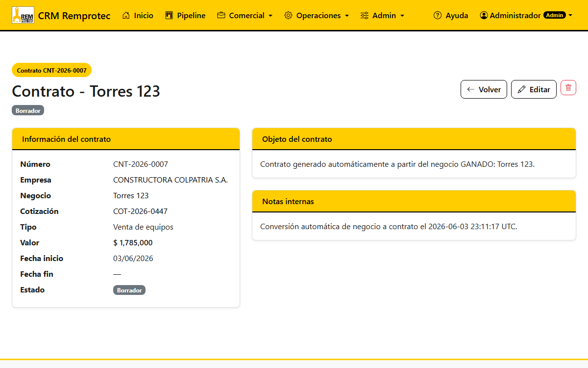Viewport: 588px width, 368px height.
Task: Click the quotation value COT-2026-0447
Action: [140, 211]
